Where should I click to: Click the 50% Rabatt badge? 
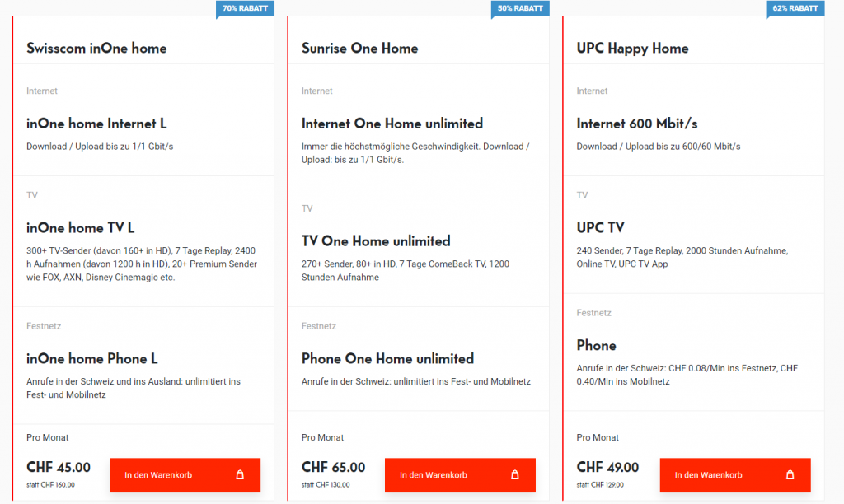click(520, 8)
